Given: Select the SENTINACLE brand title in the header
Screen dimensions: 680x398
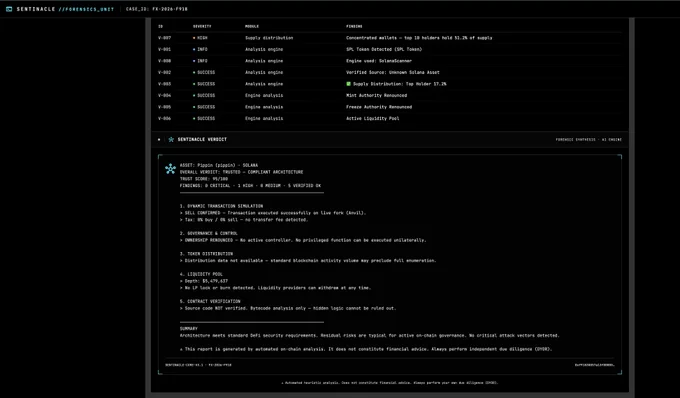Looking at the screenshot, I should pyautogui.click(x=36, y=9).
